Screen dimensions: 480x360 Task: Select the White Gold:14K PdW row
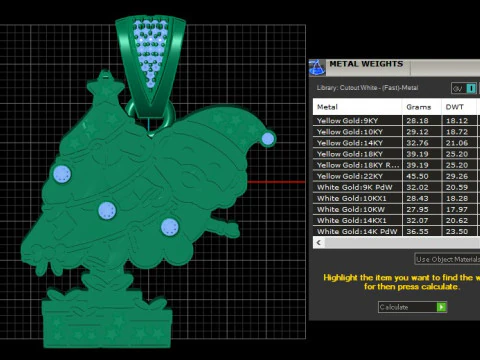tap(396, 231)
